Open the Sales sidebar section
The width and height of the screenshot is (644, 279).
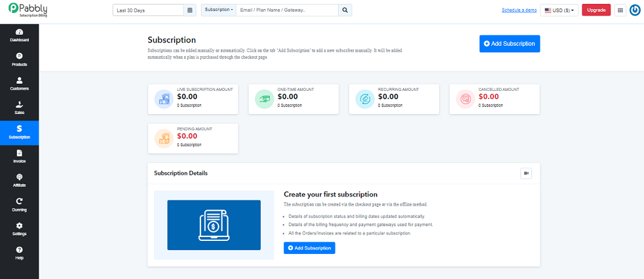19,108
